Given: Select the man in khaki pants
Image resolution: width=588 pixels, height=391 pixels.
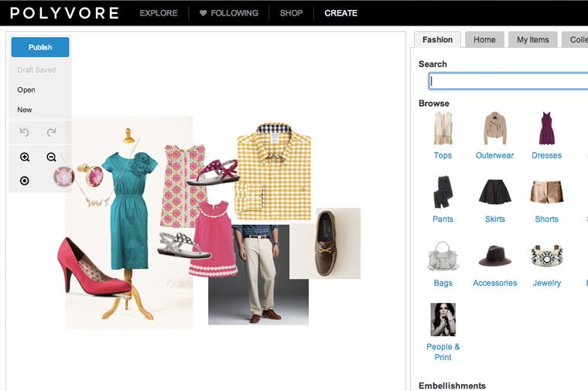Looking at the screenshot, I should point(258,274).
